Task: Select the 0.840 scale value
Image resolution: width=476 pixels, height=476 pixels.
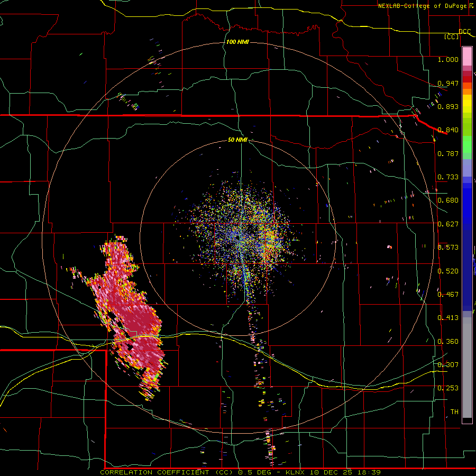Action: click(x=448, y=130)
